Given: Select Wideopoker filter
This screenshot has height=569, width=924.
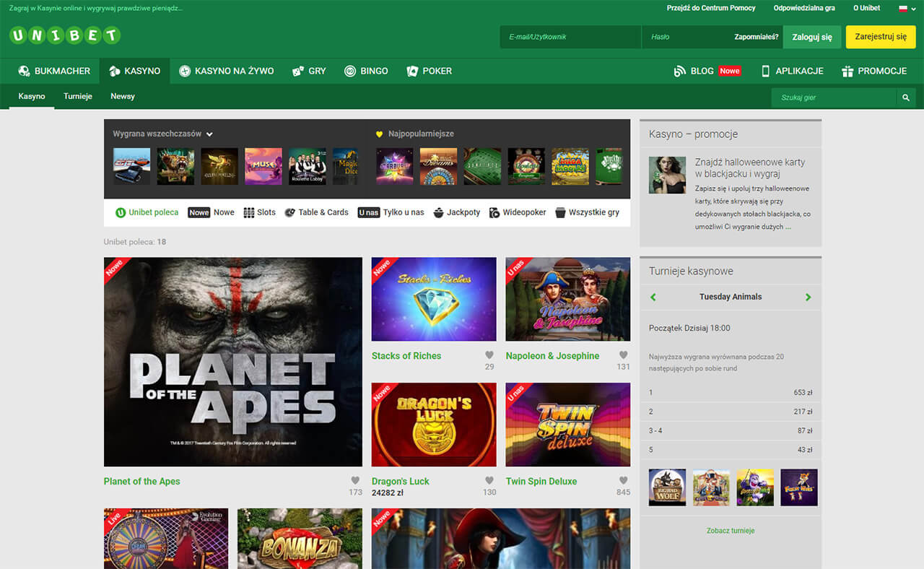Looking at the screenshot, I should click(518, 212).
